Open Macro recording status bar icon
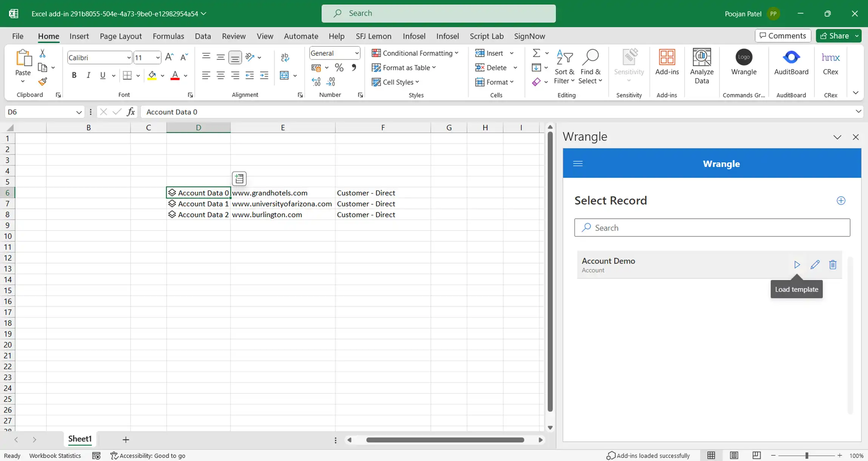 pos(96,456)
